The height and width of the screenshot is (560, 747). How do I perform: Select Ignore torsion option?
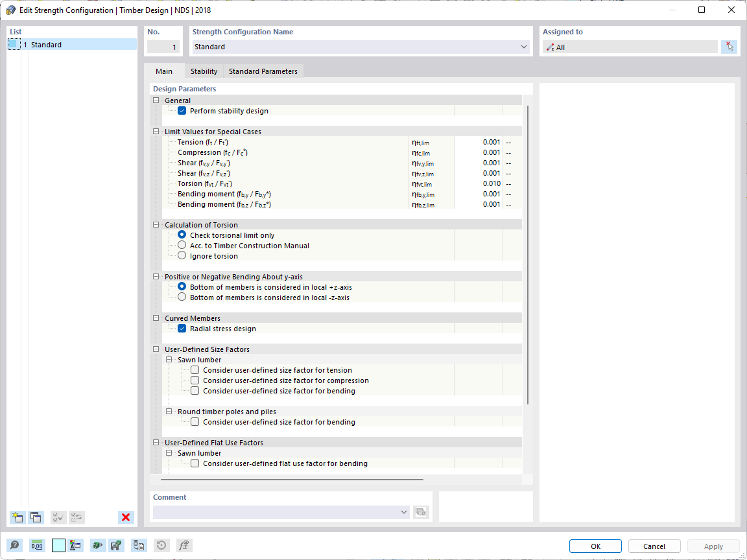182,256
